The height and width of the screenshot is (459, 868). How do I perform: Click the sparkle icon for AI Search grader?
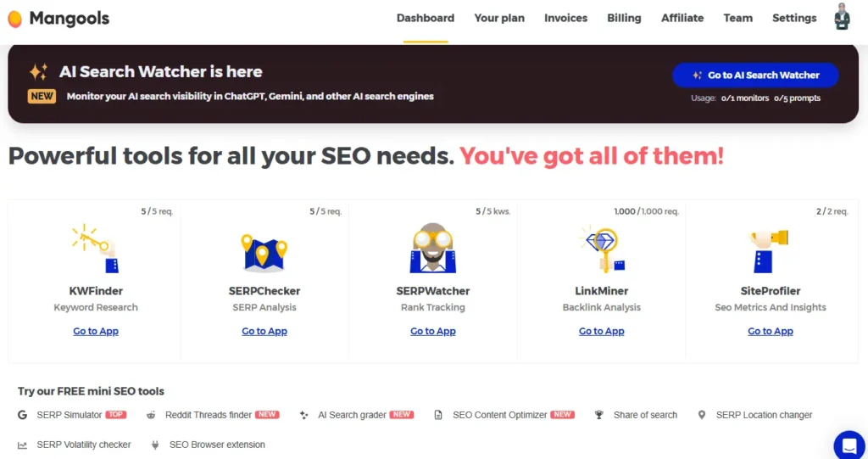point(303,415)
